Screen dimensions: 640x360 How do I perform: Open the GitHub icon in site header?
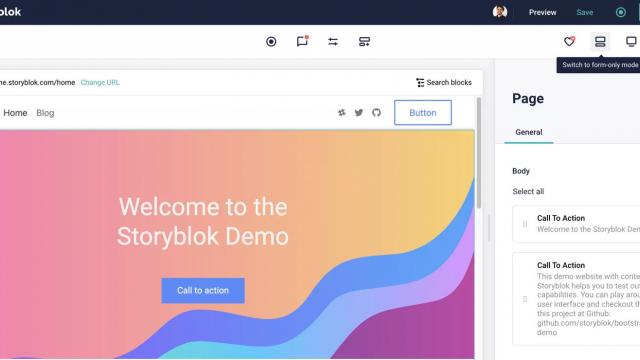[x=376, y=112]
